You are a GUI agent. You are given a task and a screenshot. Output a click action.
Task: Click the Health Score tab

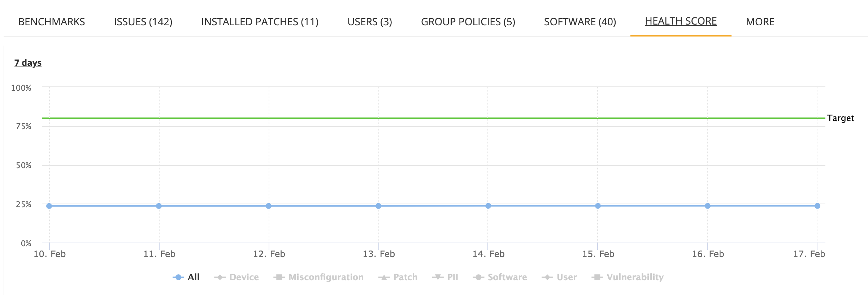681,22
